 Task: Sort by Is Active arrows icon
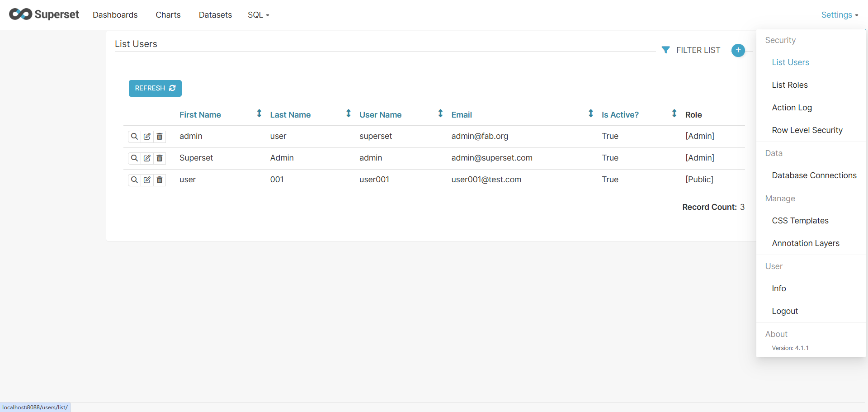point(674,113)
